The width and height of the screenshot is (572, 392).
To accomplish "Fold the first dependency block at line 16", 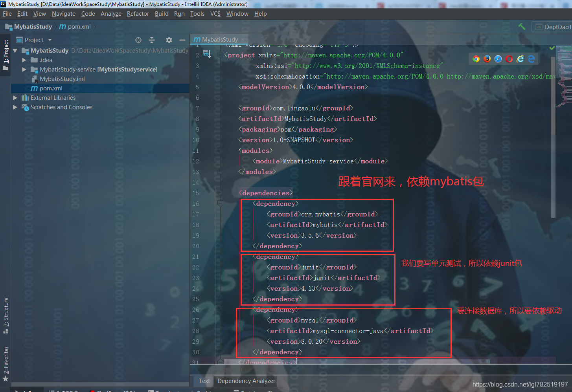I will pyautogui.click(x=220, y=203).
